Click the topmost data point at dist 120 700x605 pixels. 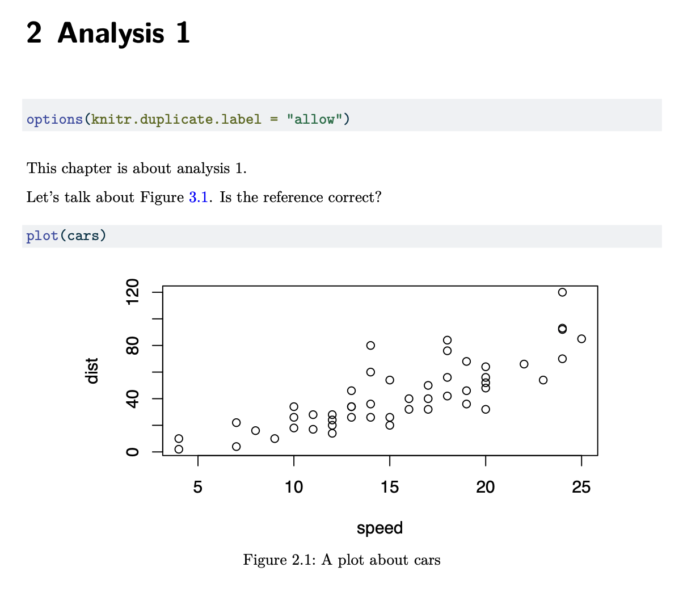[x=562, y=292]
